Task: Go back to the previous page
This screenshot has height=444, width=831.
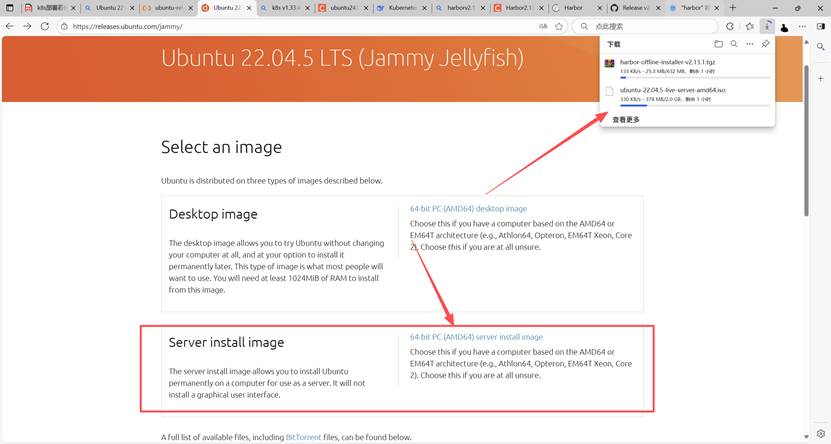Action: (x=10, y=26)
